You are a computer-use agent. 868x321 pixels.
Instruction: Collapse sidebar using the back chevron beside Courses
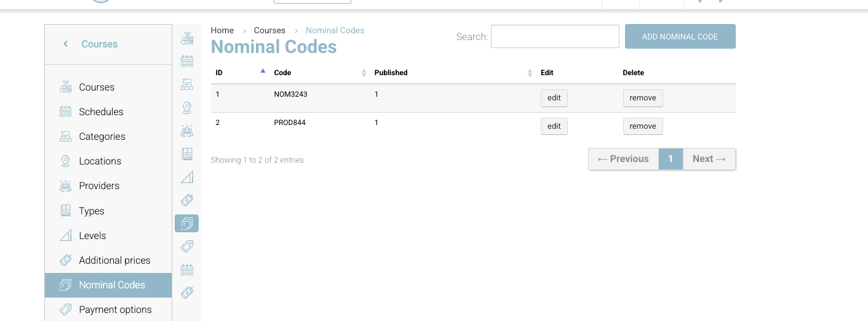[x=66, y=44]
